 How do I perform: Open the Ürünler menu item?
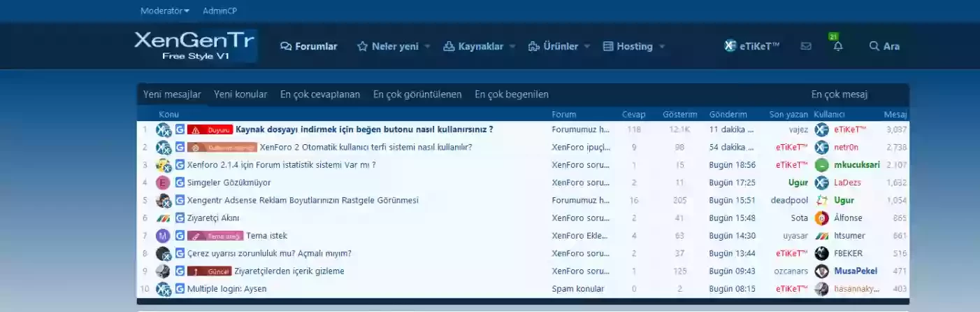553,46
